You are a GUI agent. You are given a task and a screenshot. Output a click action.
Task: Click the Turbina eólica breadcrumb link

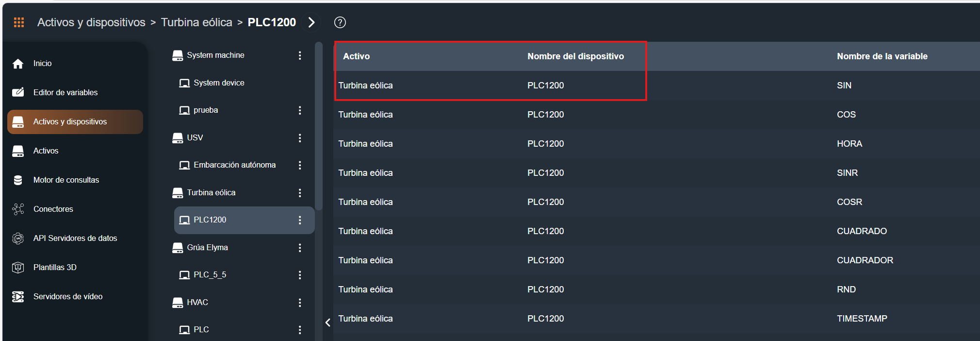196,22
